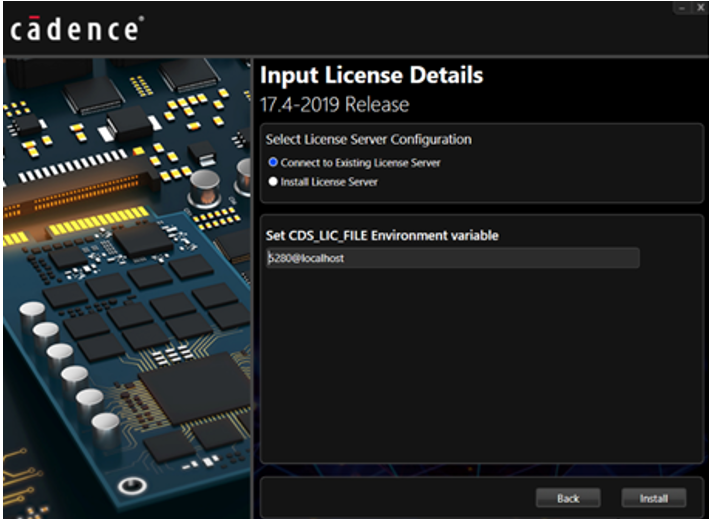709x519 pixels.
Task: Minimize the Cadence installer window
Action: pos(682,8)
